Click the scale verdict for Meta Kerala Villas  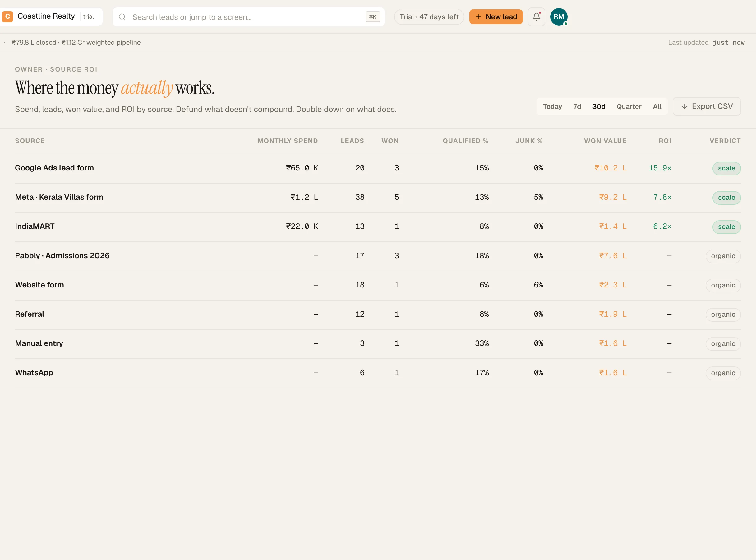tap(726, 198)
